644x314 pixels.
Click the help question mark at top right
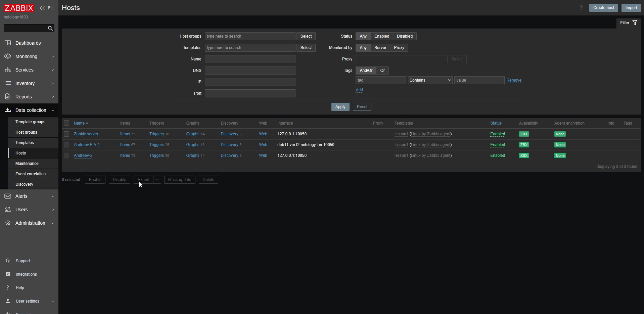click(x=581, y=8)
